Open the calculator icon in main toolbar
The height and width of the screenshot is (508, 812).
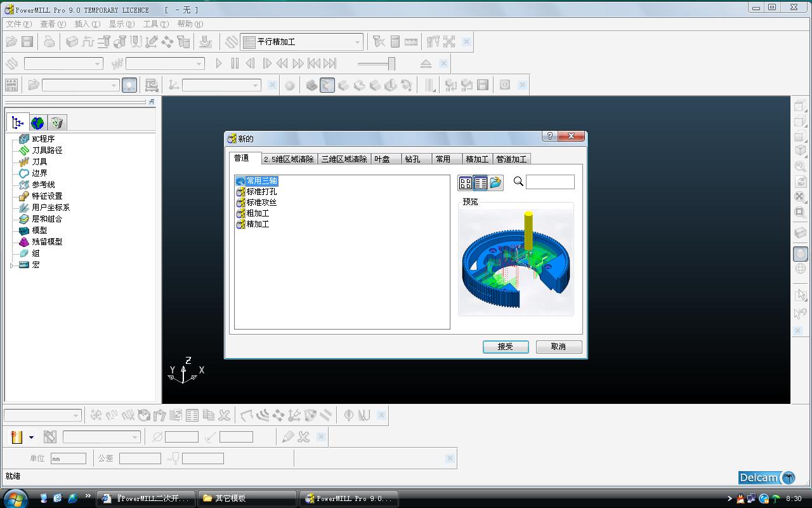coord(395,42)
